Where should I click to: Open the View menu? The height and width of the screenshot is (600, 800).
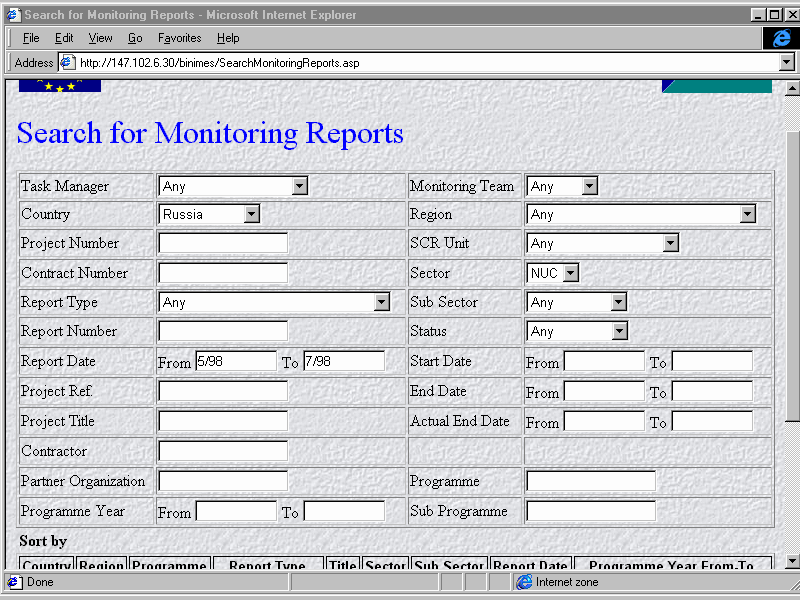(x=100, y=38)
